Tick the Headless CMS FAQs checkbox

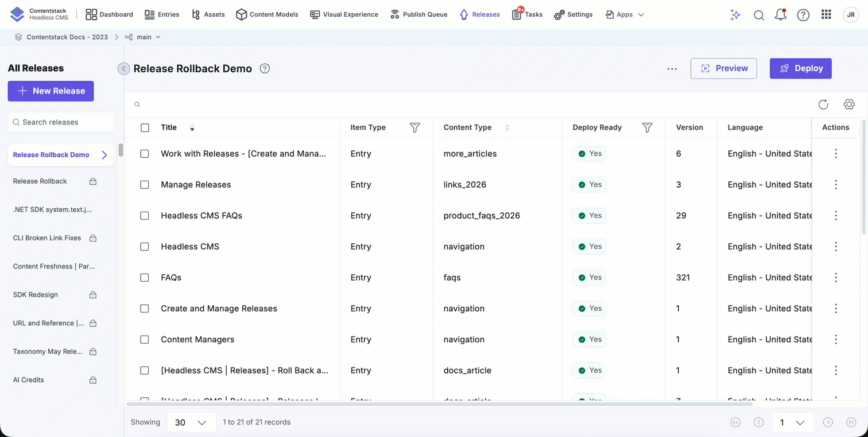145,216
